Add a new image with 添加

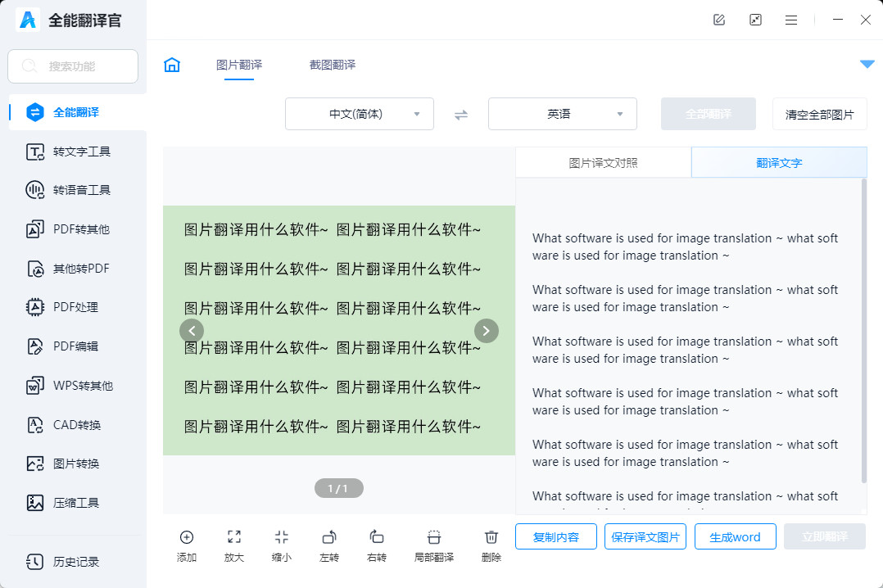(x=187, y=545)
